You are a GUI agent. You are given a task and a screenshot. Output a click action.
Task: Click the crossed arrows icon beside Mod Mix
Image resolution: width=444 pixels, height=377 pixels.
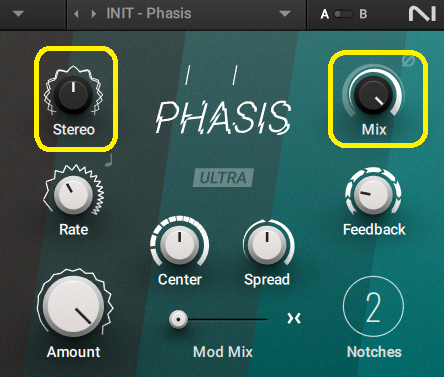point(294,318)
